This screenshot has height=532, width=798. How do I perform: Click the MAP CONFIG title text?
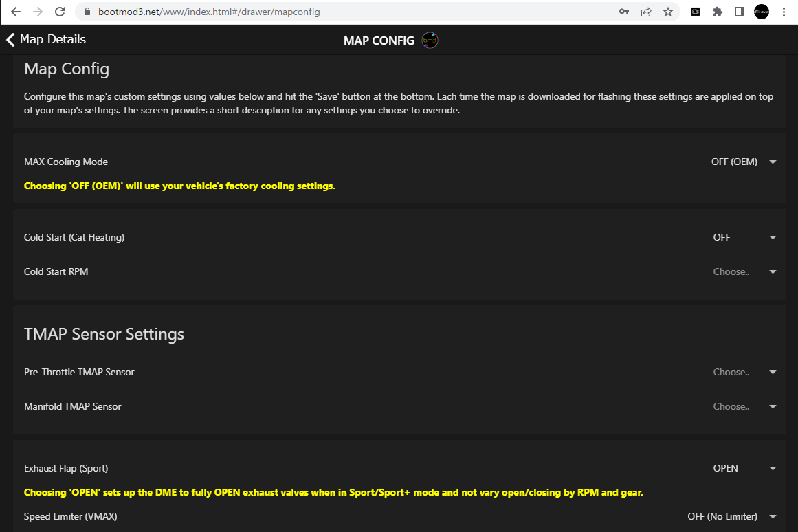(379, 41)
